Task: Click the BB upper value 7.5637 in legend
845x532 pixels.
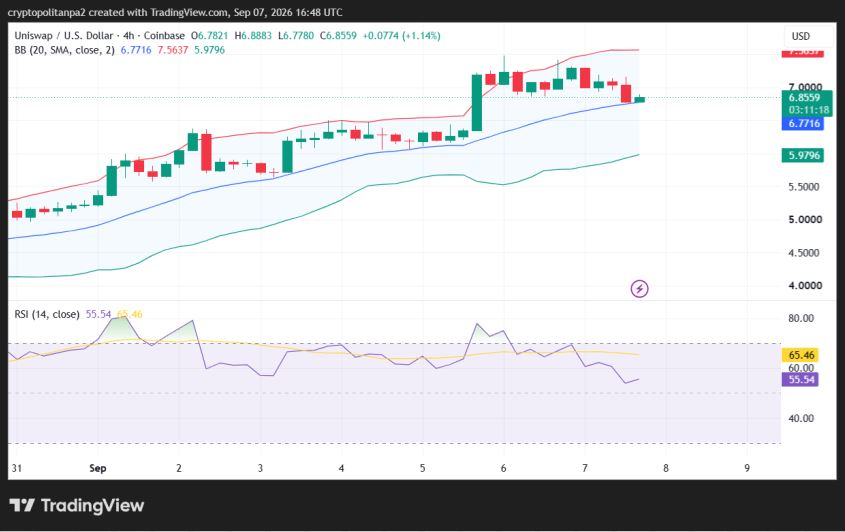Action: (x=172, y=50)
